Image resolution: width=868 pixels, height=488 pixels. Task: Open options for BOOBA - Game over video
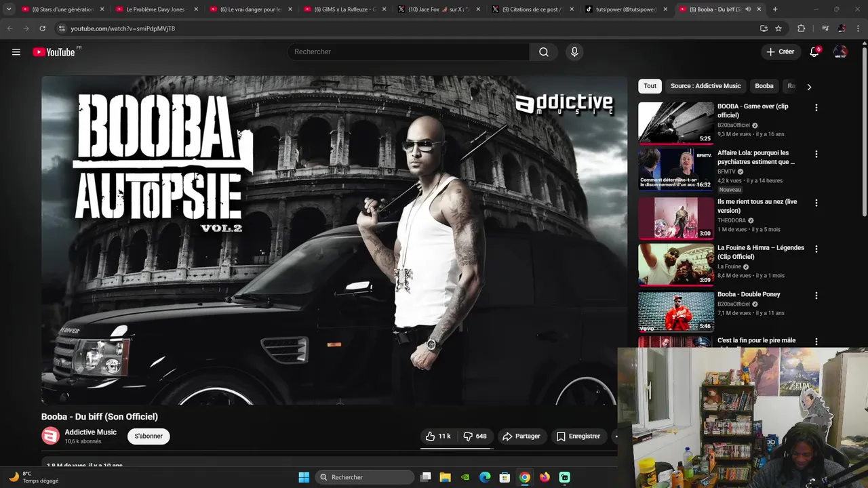coord(816,108)
